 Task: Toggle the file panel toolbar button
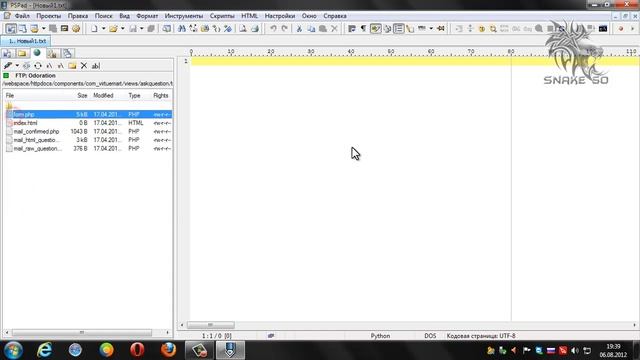coord(11,29)
